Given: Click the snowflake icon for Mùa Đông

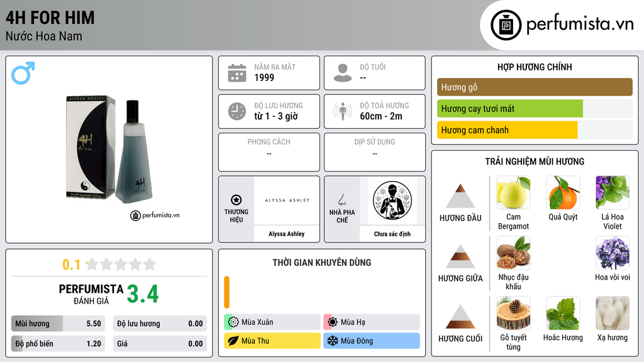Looking at the screenshot, I should [x=333, y=341].
